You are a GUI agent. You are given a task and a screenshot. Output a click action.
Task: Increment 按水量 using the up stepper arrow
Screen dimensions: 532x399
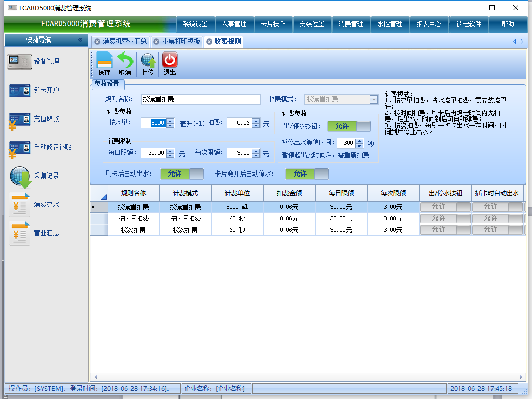coord(170,121)
